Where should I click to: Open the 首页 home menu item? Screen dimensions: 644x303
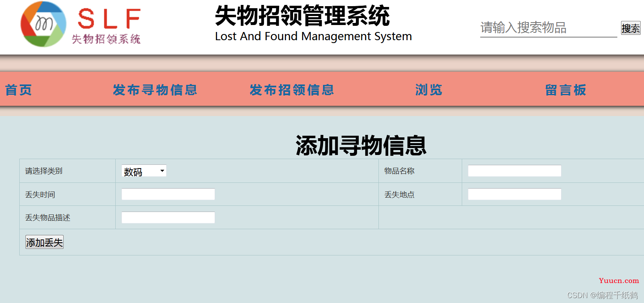pyautogui.click(x=18, y=90)
